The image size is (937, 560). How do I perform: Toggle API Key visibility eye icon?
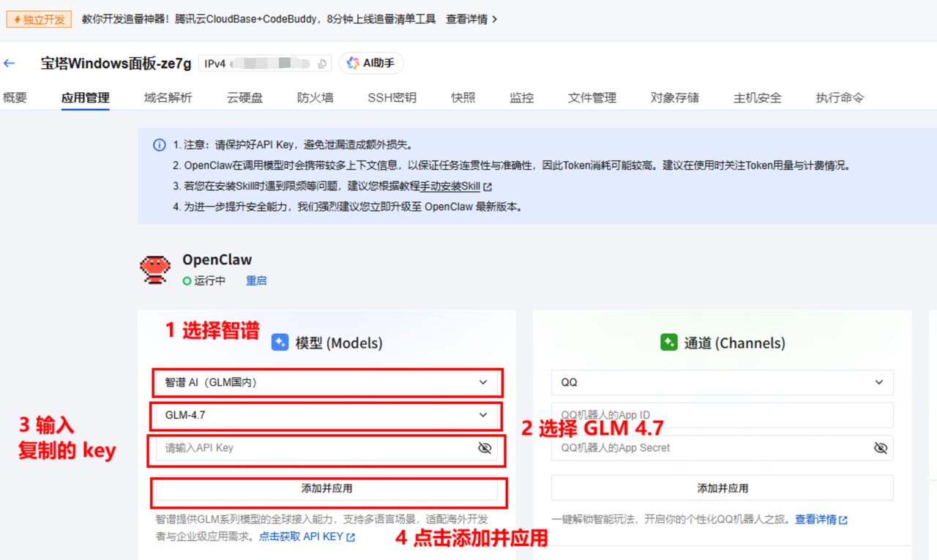(x=485, y=448)
